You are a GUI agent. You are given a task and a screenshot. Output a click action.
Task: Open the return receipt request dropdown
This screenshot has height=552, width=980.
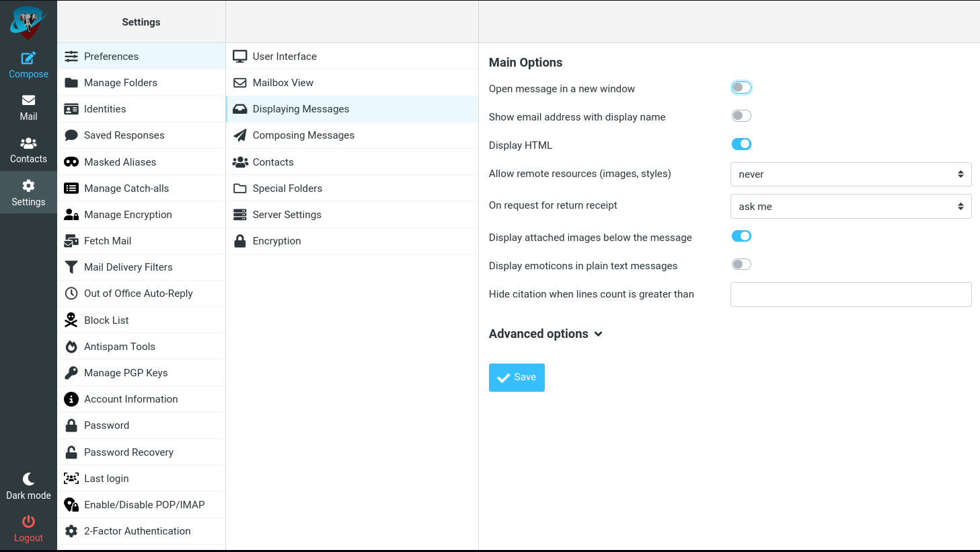pyautogui.click(x=851, y=207)
